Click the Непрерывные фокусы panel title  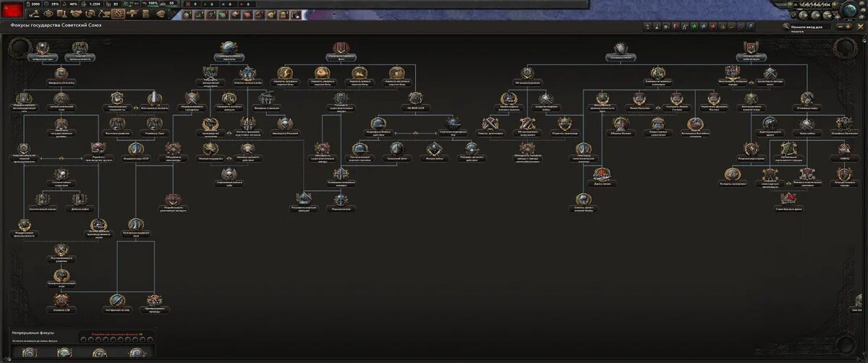(x=33, y=333)
